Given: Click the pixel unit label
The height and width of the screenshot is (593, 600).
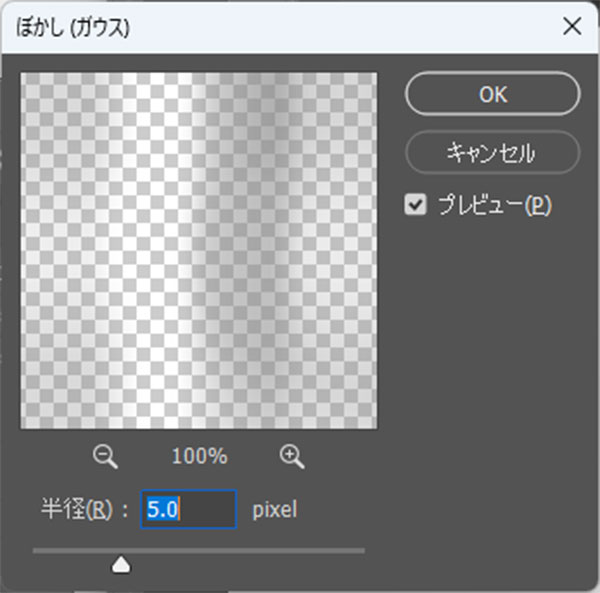Looking at the screenshot, I should [275, 510].
